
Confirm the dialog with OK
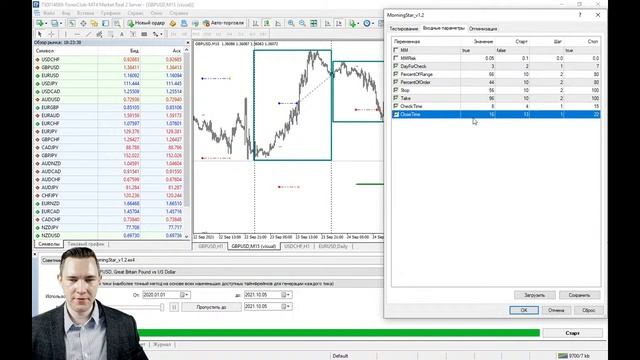pyautogui.click(x=524, y=310)
